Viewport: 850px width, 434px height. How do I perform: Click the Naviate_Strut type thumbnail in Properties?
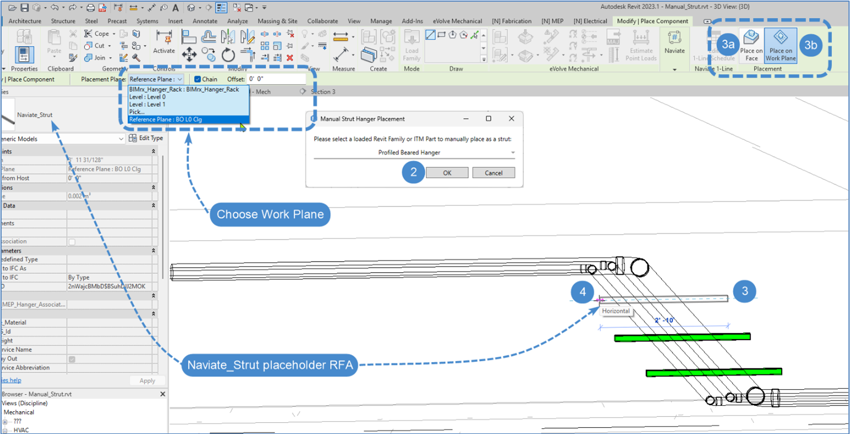click(x=8, y=115)
